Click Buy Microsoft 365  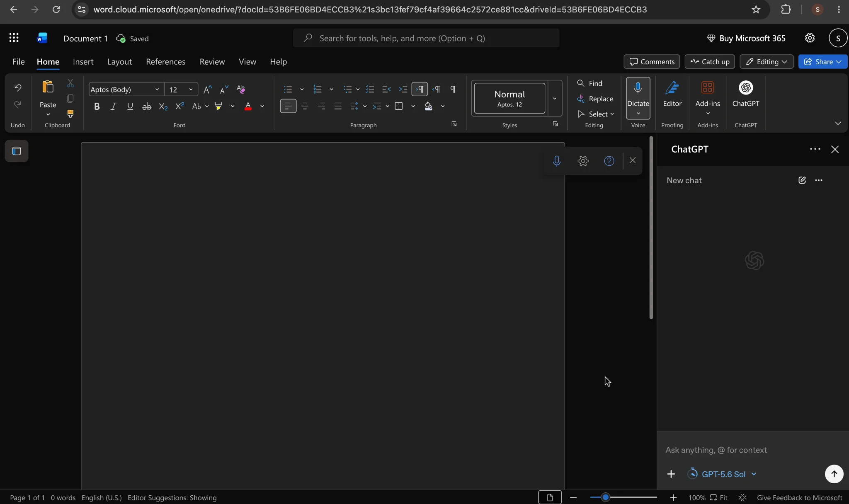click(x=746, y=38)
